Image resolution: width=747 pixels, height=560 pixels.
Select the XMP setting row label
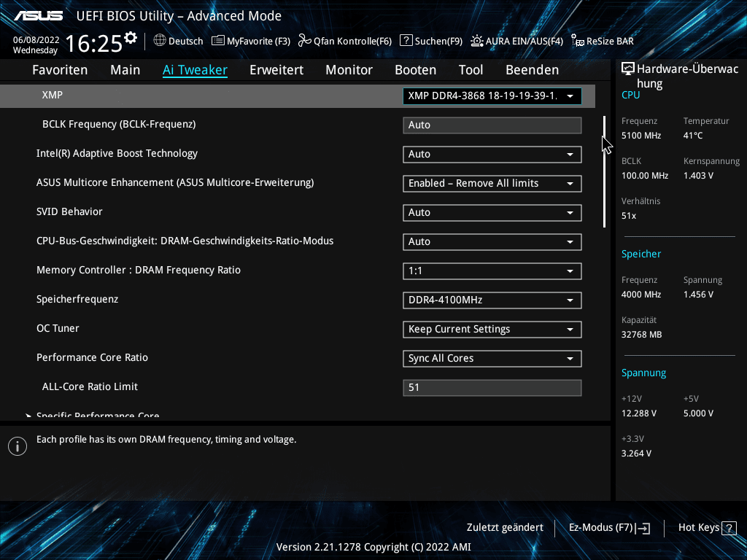point(53,95)
